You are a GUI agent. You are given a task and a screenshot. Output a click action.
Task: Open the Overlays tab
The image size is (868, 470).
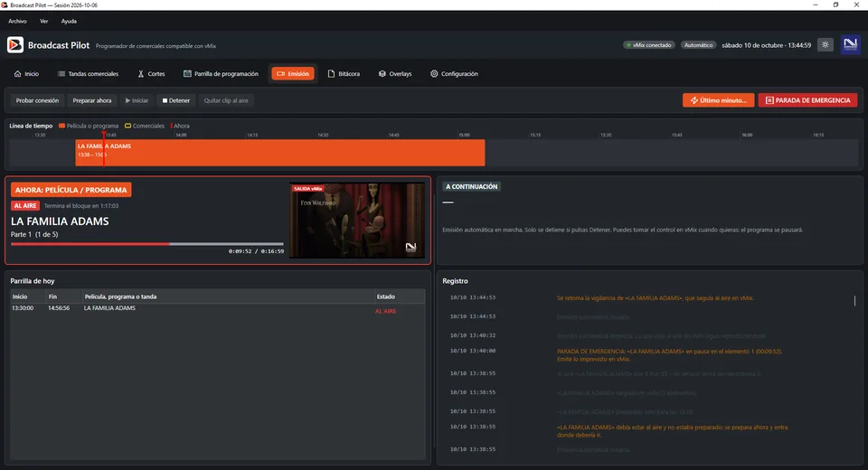395,73
